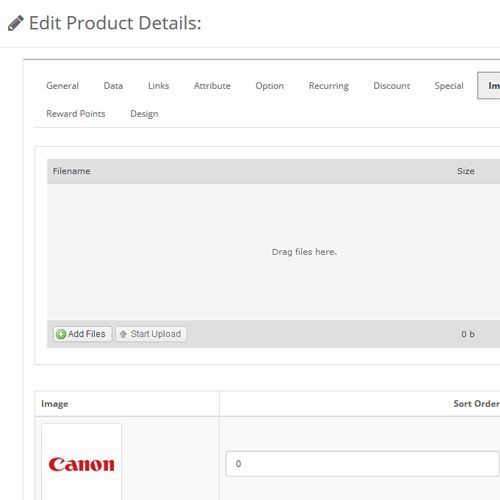Switch to the Discount tab
Image resolution: width=500 pixels, height=500 pixels.
pos(391,86)
